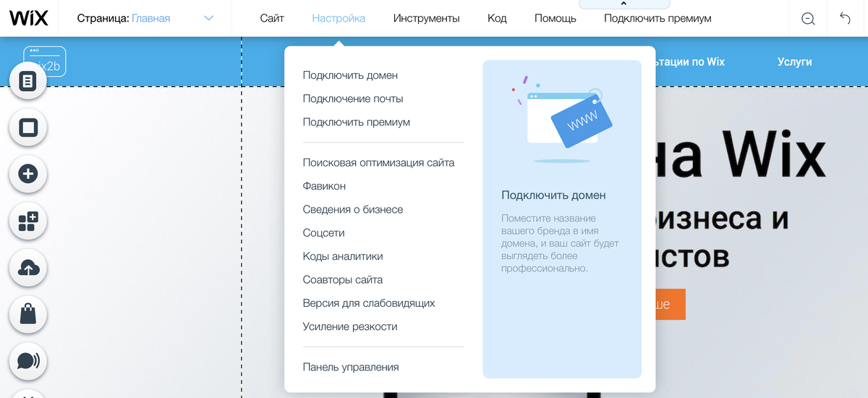Select Версия для слабовидящих
868x398 pixels.
(x=369, y=303)
